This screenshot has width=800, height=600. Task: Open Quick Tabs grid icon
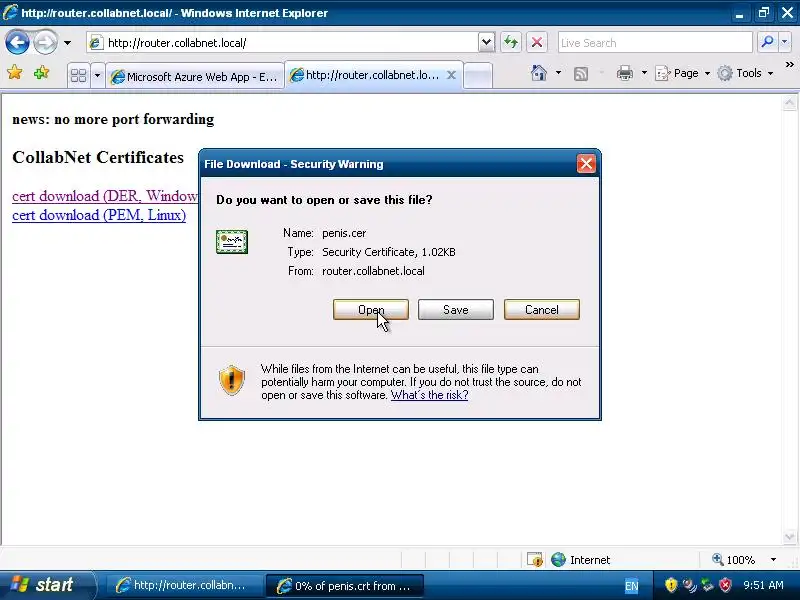click(x=79, y=76)
